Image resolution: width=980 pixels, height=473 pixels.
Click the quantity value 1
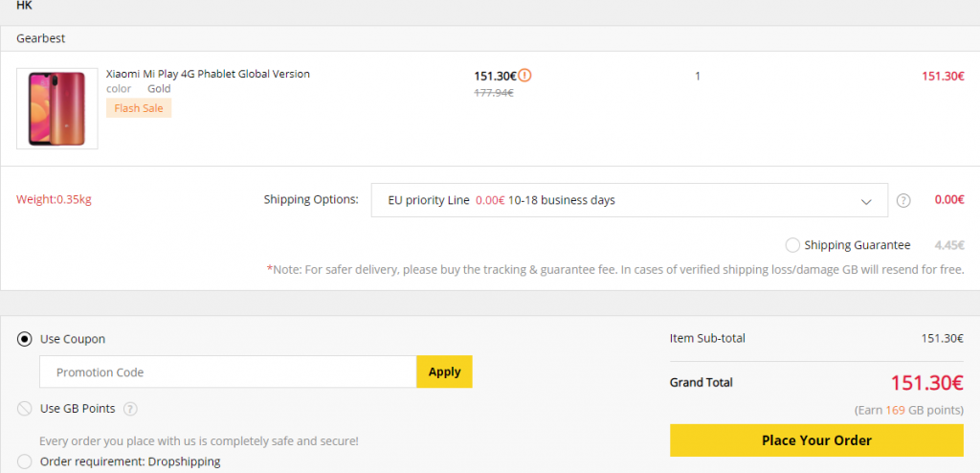[x=698, y=77]
